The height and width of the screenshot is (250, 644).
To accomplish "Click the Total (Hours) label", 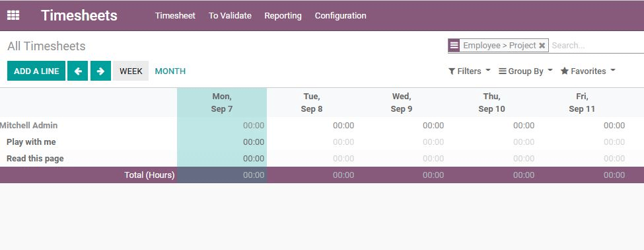I will pyautogui.click(x=149, y=175).
